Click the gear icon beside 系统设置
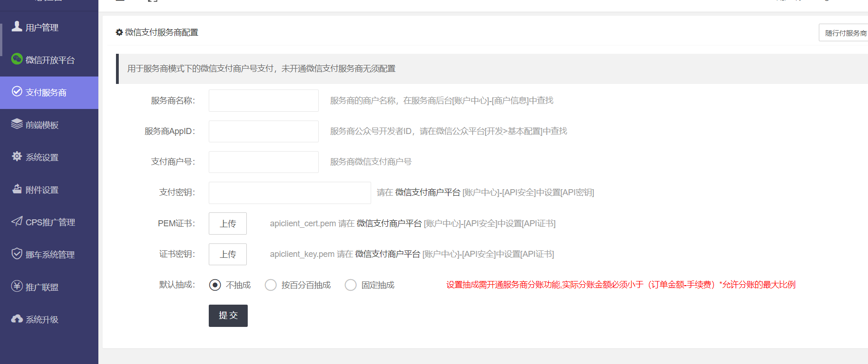Image resolution: width=868 pixels, height=364 pixels. click(x=17, y=156)
